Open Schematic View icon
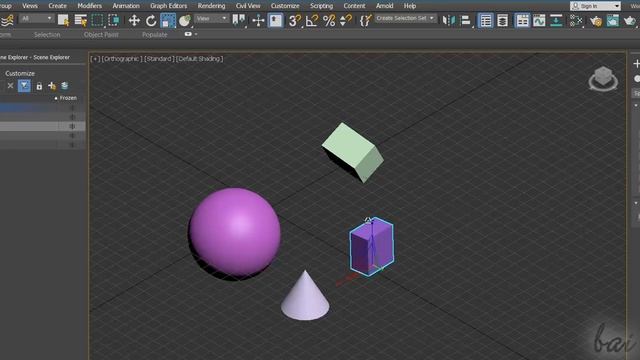This screenshot has height=360, width=640. (x=556, y=20)
